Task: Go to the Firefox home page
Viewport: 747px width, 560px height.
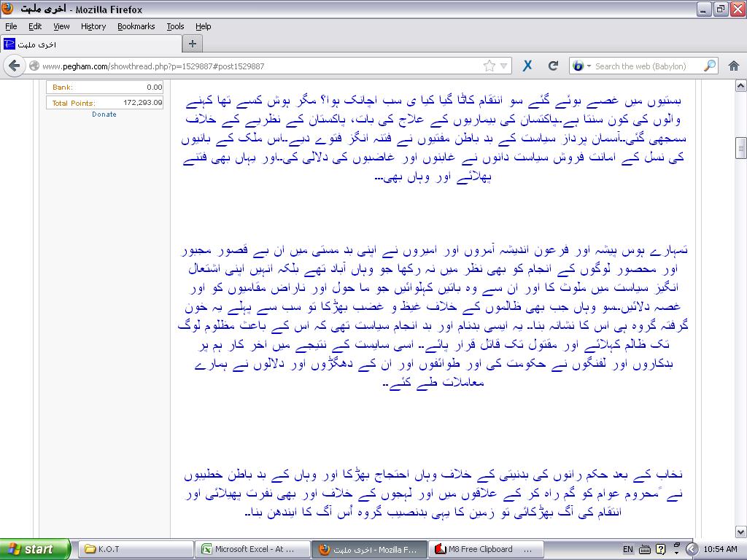Action: [734, 66]
